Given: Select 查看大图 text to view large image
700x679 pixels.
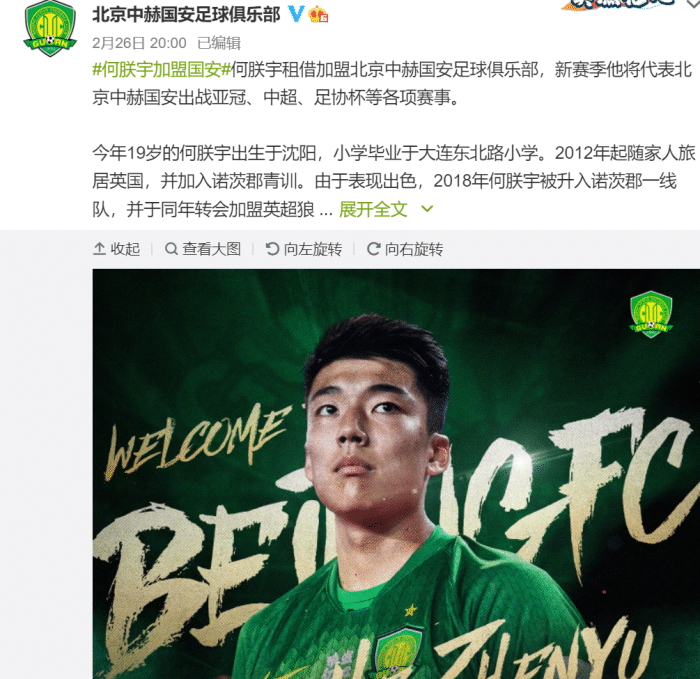Looking at the screenshot, I should 212,249.
